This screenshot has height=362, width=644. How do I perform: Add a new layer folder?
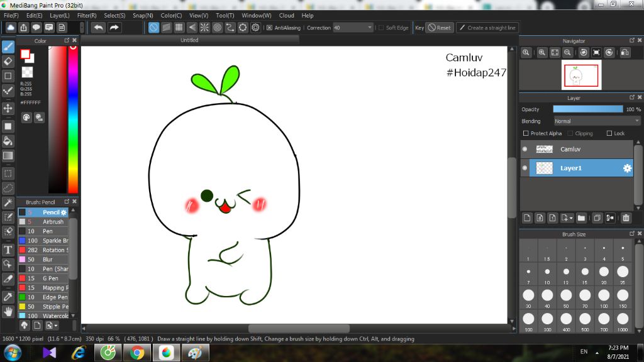pyautogui.click(x=581, y=218)
